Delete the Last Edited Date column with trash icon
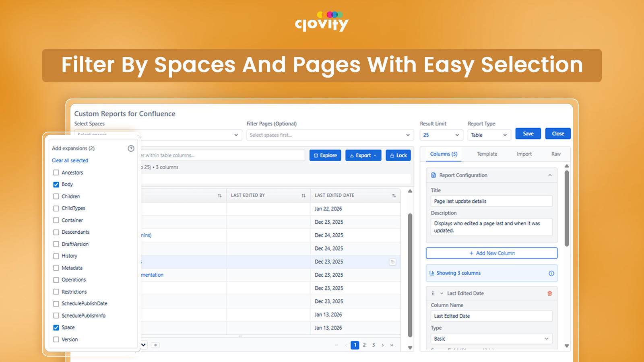This screenshot has height=362, width=644. [x=549, y=293]
